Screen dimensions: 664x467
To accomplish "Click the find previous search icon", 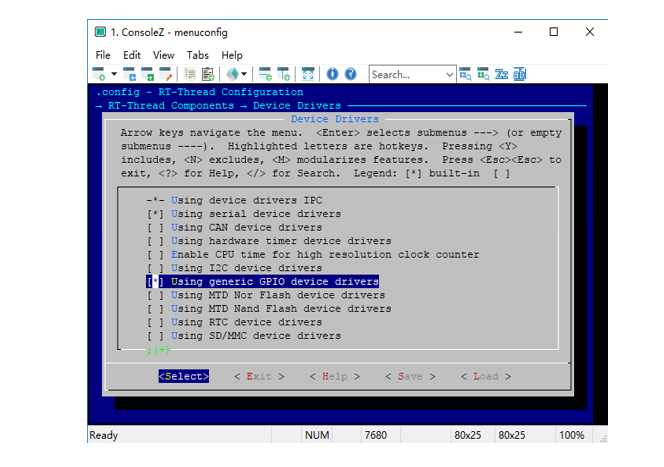I will [x=465, y=74].
